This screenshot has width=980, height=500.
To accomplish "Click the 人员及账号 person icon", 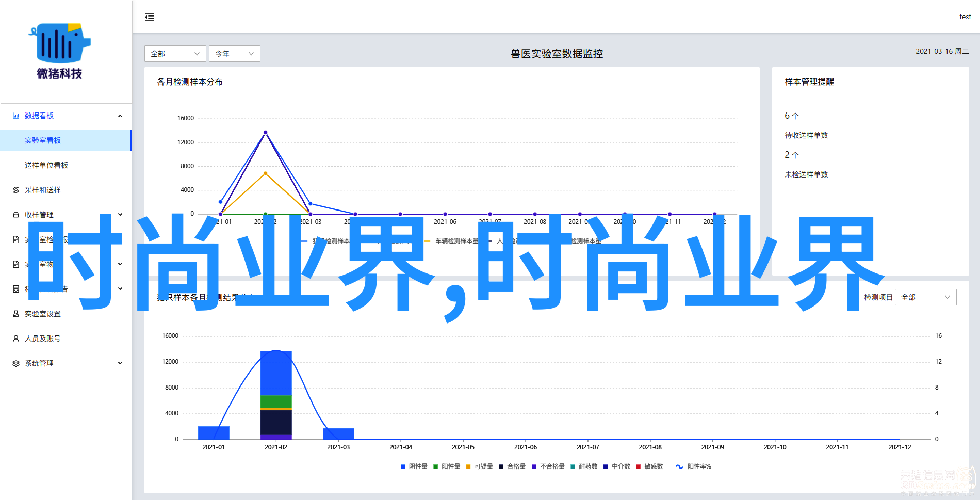I will [x=16, y=339].
